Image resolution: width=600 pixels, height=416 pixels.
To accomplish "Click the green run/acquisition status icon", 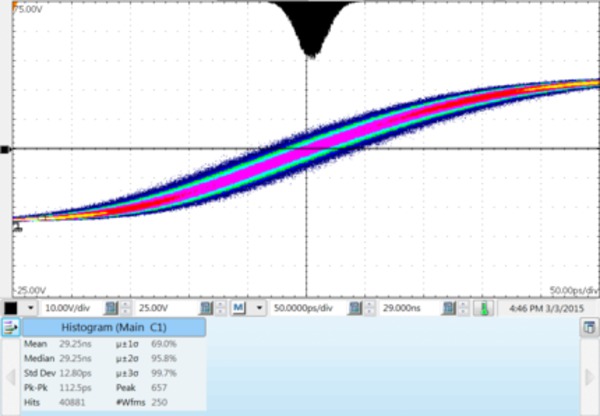I will coord(480,307).
